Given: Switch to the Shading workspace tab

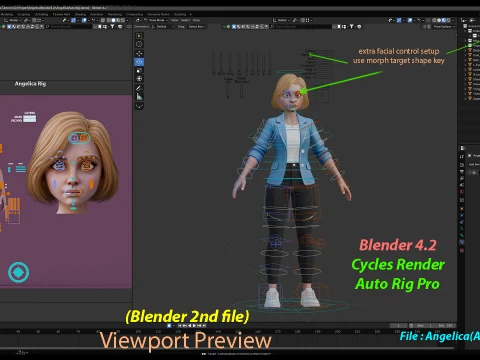Looking at the screenshot, I should click(x=80, y=14).
